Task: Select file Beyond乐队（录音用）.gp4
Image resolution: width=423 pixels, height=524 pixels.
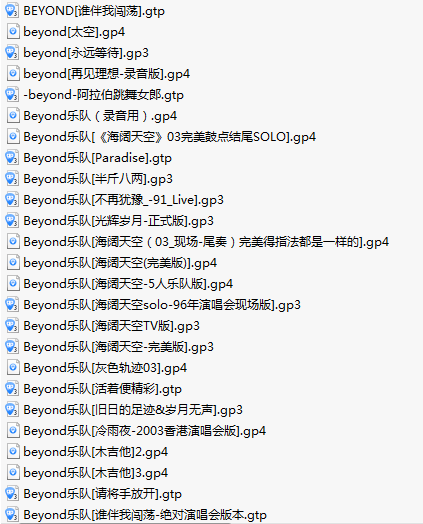Action: click(100, 116)
